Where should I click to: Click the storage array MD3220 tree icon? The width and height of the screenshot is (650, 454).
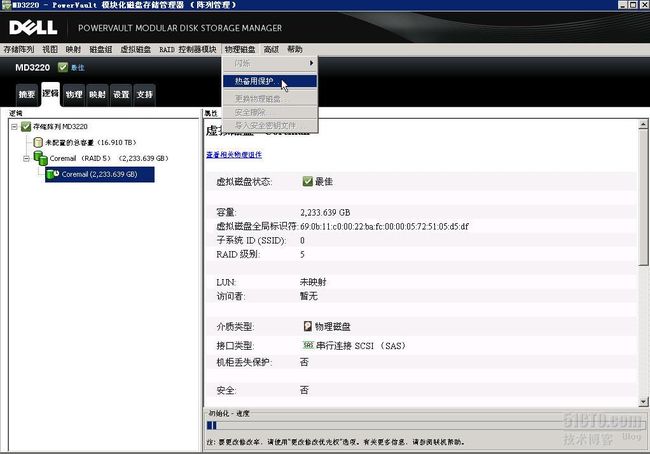click(x=26, y=126)
